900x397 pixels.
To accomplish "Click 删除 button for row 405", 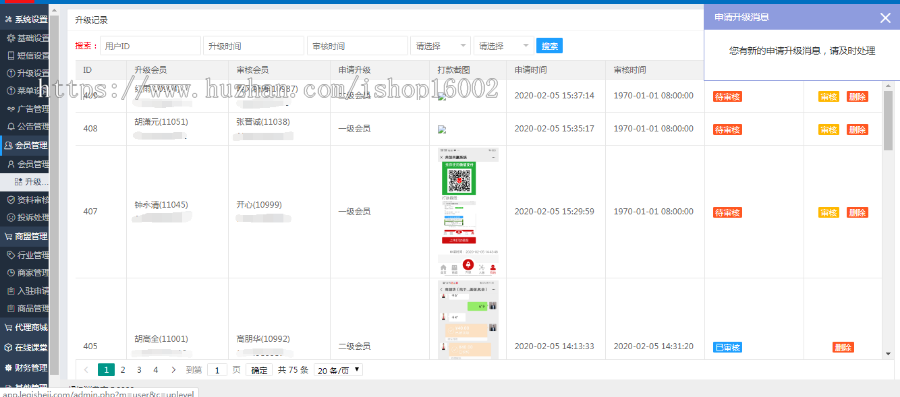I will (x=843, y=347).
